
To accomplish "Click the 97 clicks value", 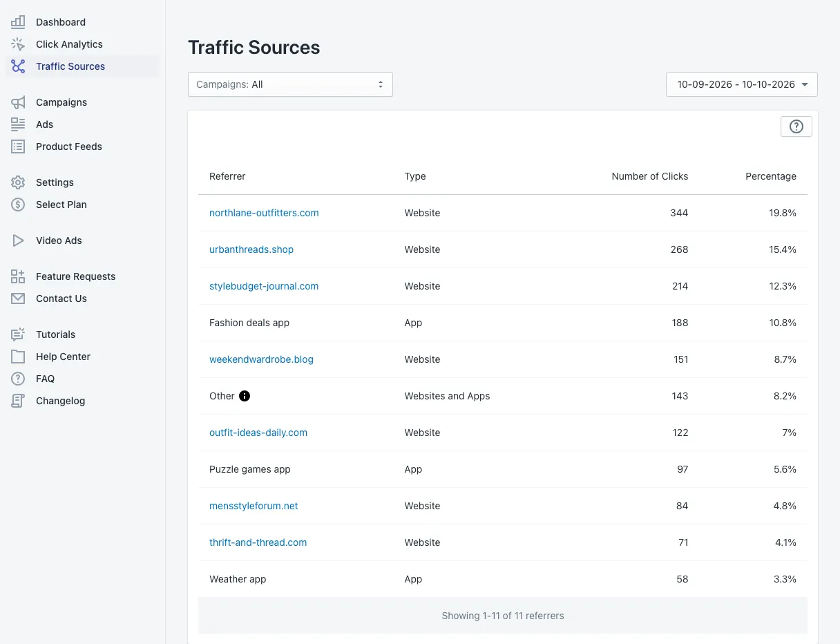I will [682, 469].
